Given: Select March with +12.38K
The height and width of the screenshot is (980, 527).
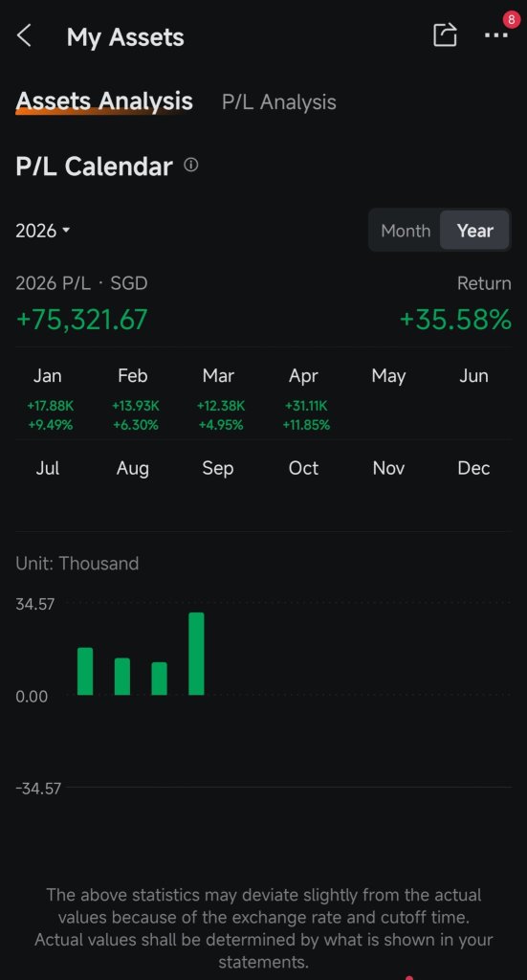Looking at the screenshot, I should (220, 400).
